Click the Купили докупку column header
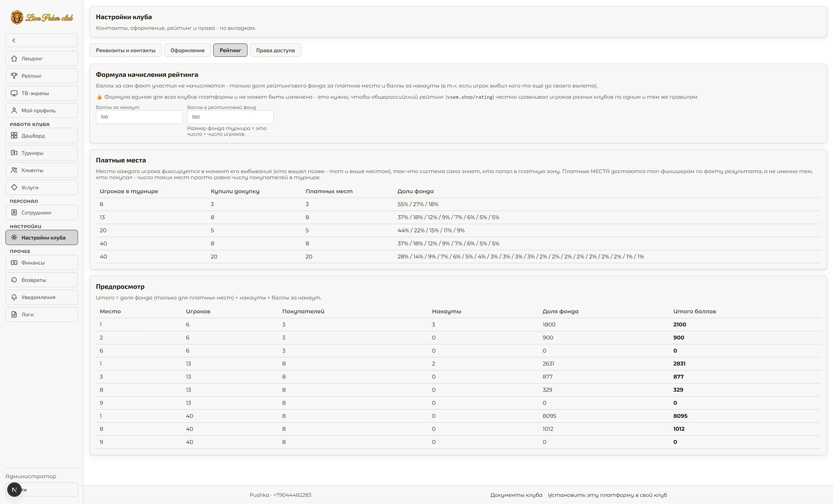 (235, 191)
